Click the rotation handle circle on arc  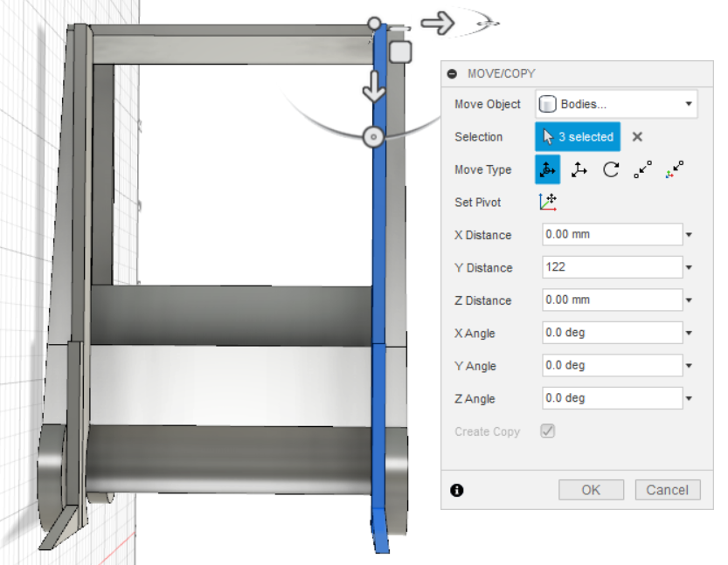373,137
